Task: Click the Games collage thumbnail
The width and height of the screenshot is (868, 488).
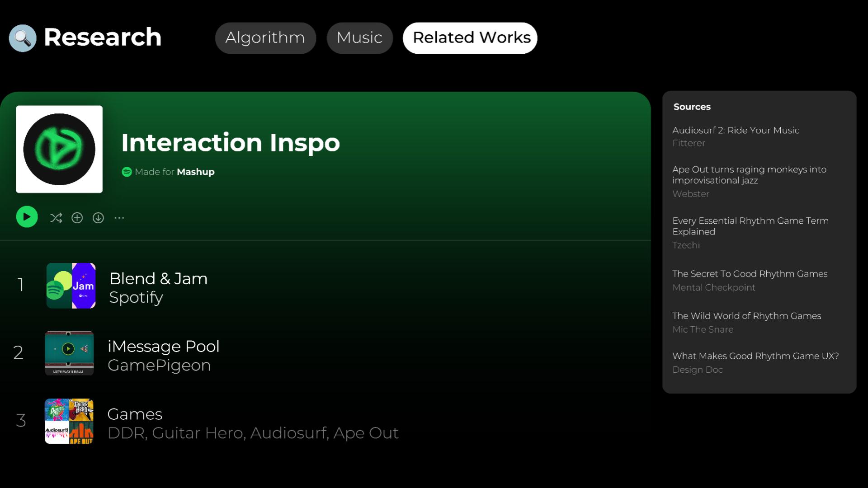Action: 69,421
